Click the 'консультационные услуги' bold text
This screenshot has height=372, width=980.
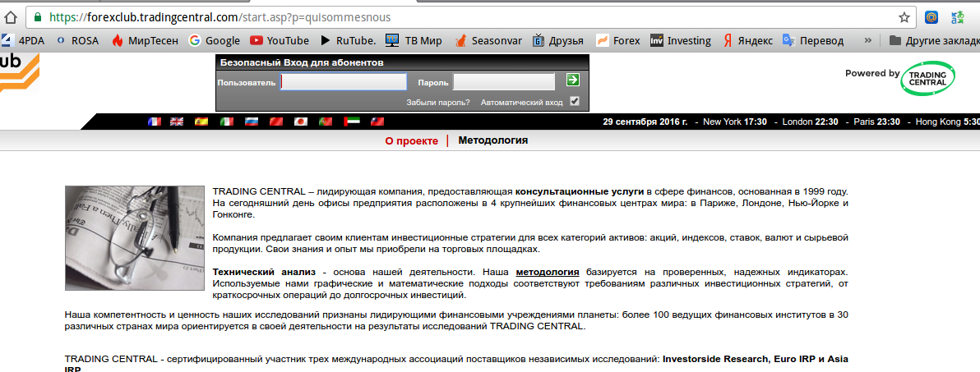pos(580,191)
